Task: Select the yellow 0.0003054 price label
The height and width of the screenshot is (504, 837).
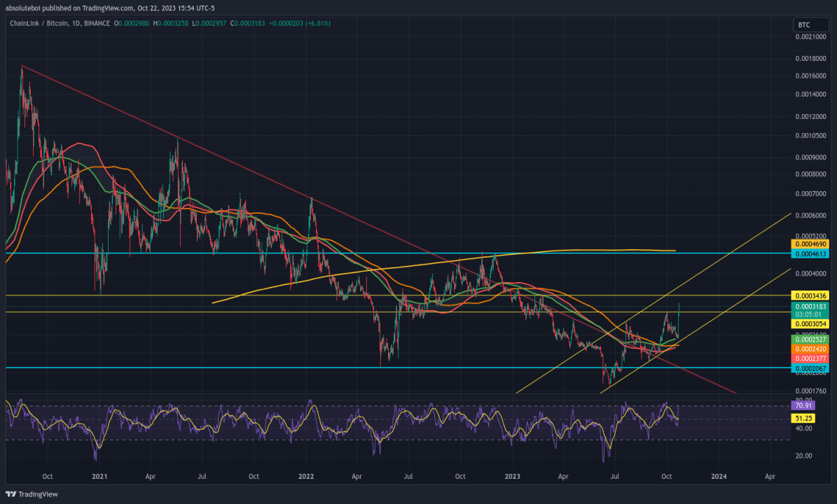Action: [x=810, y=323]
